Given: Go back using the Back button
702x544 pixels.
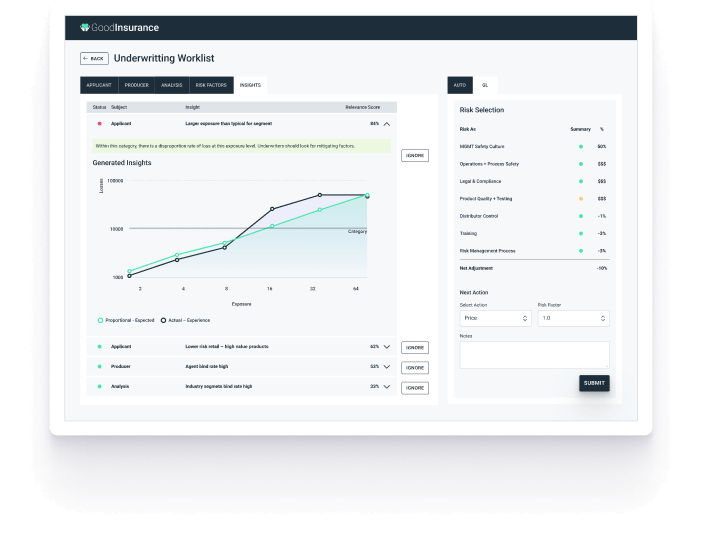Looking at the screenshot, I should (94, 58).
